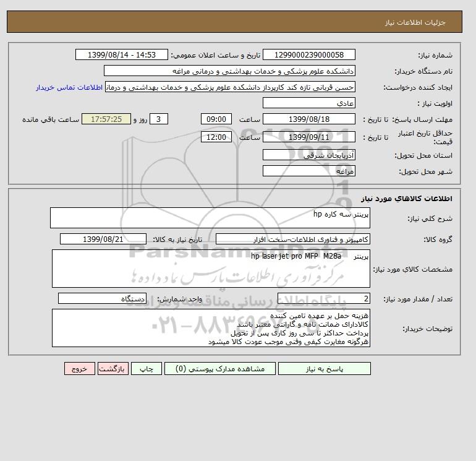Click the label 'ساعت باقی مانده'

[x=51, y=119]
